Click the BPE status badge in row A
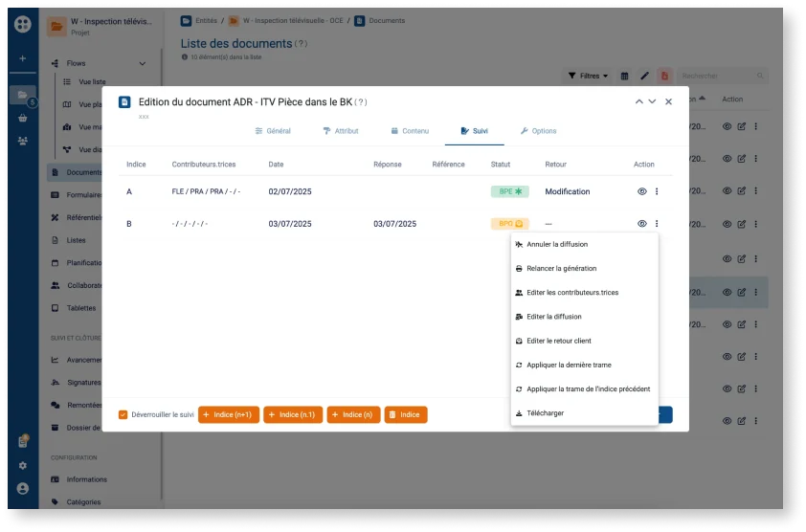 509,191
